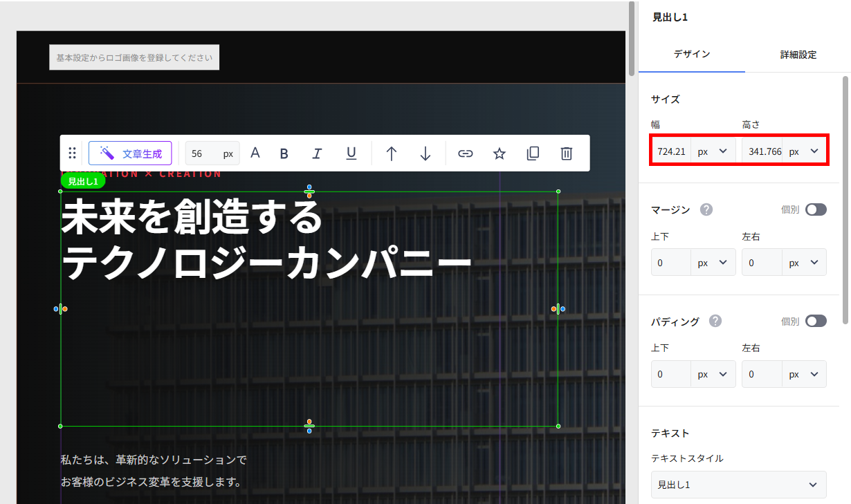
Task: Delete the heading with trash icon
Action: pos(567,153)
